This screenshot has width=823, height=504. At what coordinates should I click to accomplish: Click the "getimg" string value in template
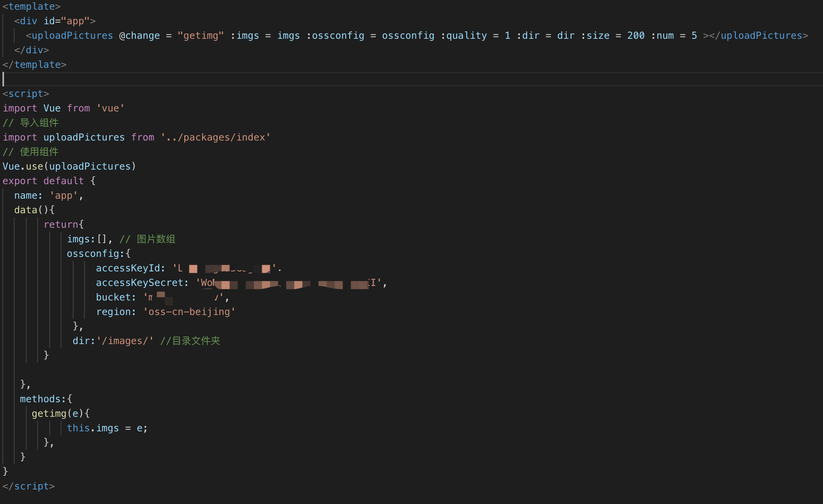point(200,36)
